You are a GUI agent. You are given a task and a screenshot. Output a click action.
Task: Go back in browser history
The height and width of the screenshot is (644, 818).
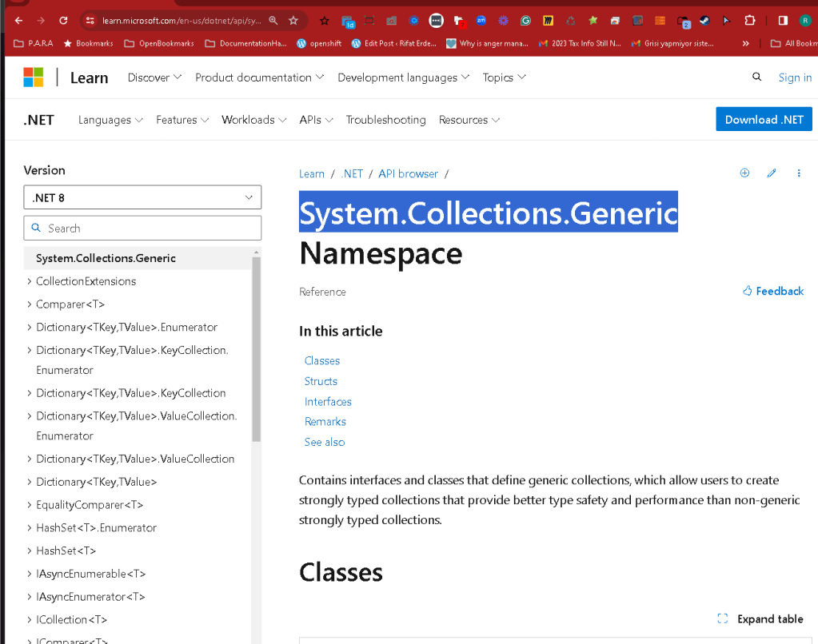pos(18,20)
